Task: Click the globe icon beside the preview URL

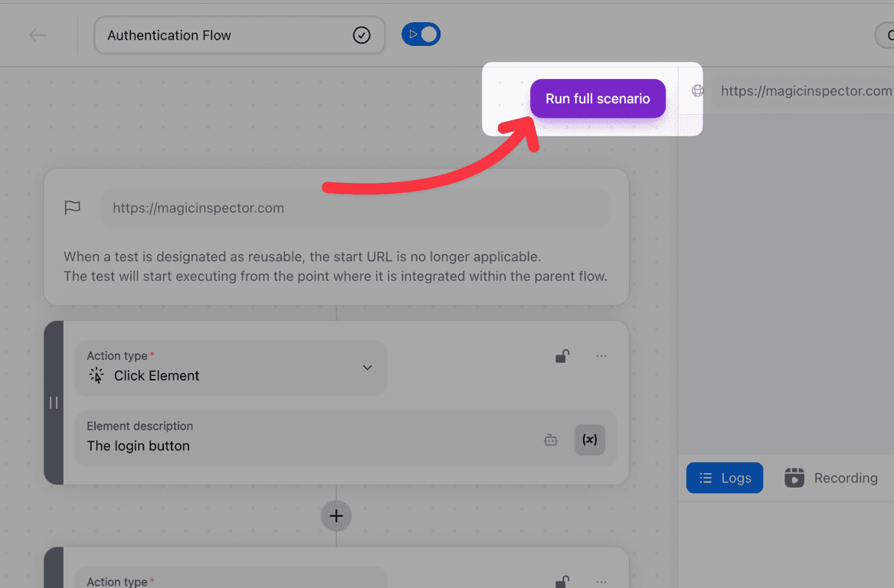Action: coord(697,90)
